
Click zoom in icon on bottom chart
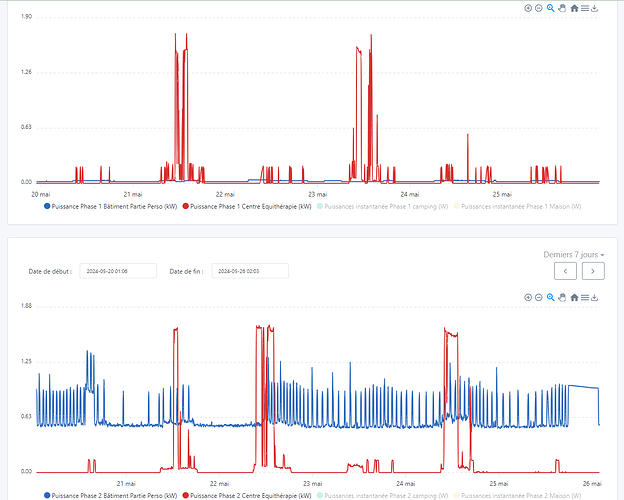[528, 298]
